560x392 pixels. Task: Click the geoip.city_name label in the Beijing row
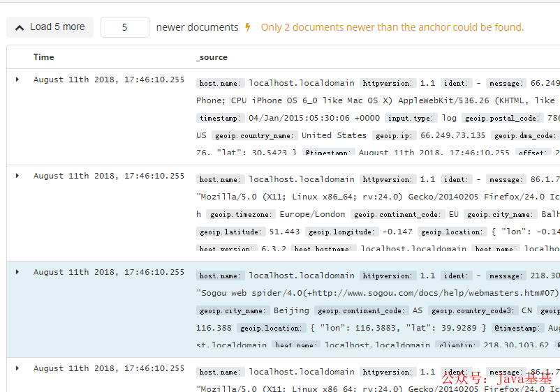(x=233, y=310)
